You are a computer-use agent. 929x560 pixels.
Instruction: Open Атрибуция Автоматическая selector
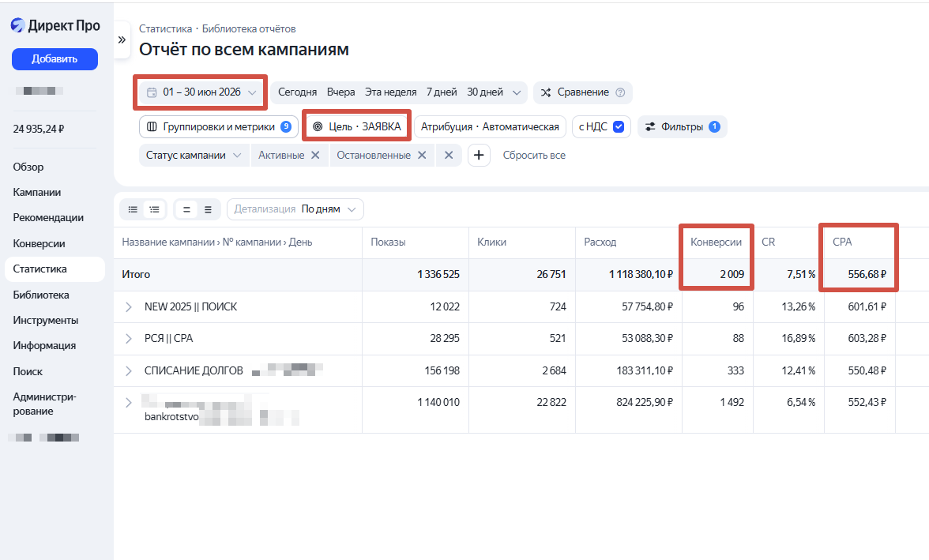point(490,127)
